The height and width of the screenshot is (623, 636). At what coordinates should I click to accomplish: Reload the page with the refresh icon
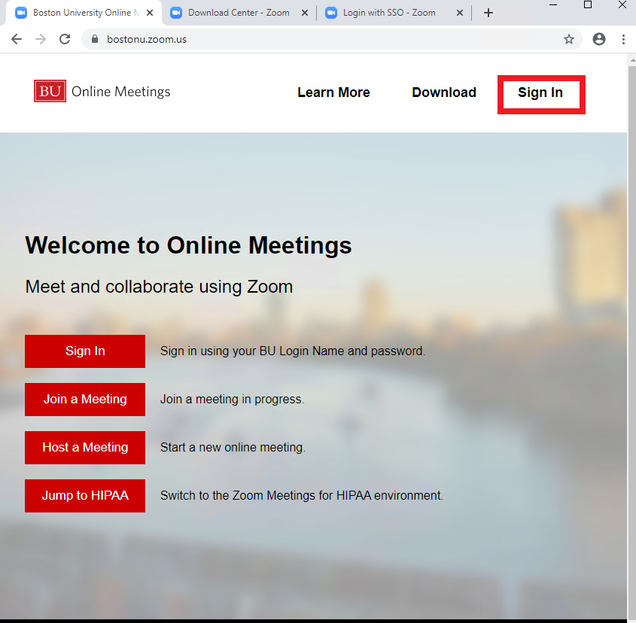click(65, 39)
